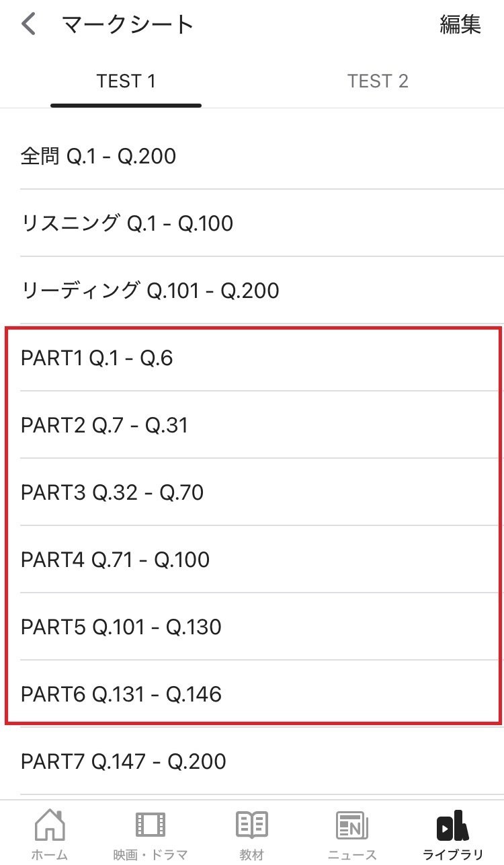Select PART5 Q.101 - Q.130
Viewport: 504px width, 865px height.
click(252, 627)
